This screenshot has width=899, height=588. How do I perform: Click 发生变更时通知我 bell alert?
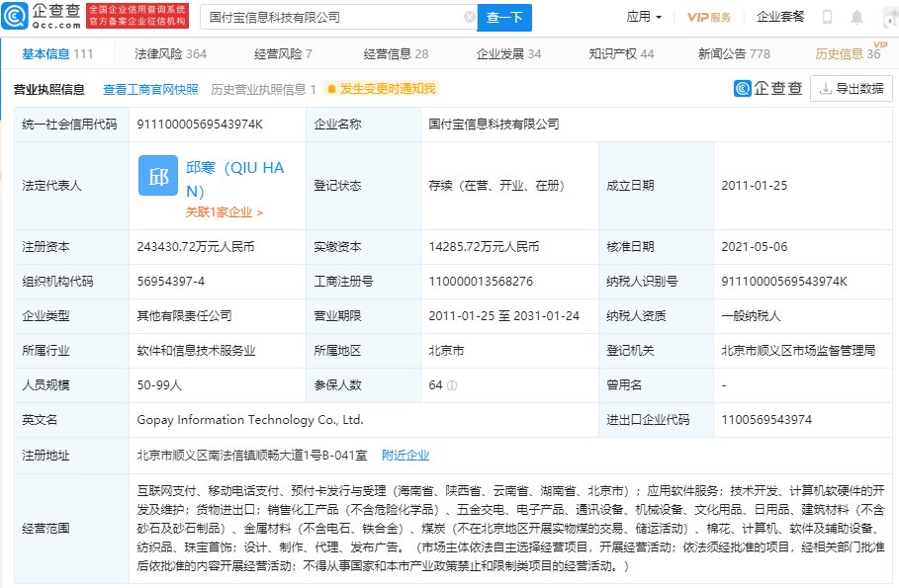[x=381, y=89]
